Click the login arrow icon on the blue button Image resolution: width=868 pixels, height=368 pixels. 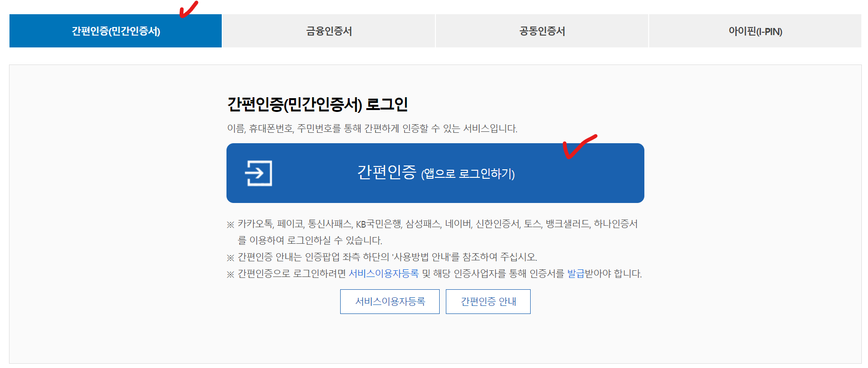pos(258,173)
